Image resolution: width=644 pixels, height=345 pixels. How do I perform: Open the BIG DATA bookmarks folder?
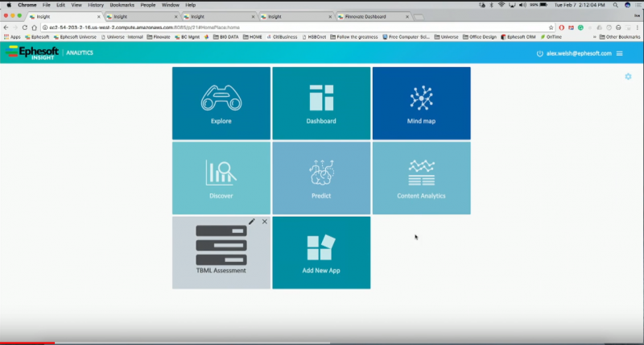226,37
